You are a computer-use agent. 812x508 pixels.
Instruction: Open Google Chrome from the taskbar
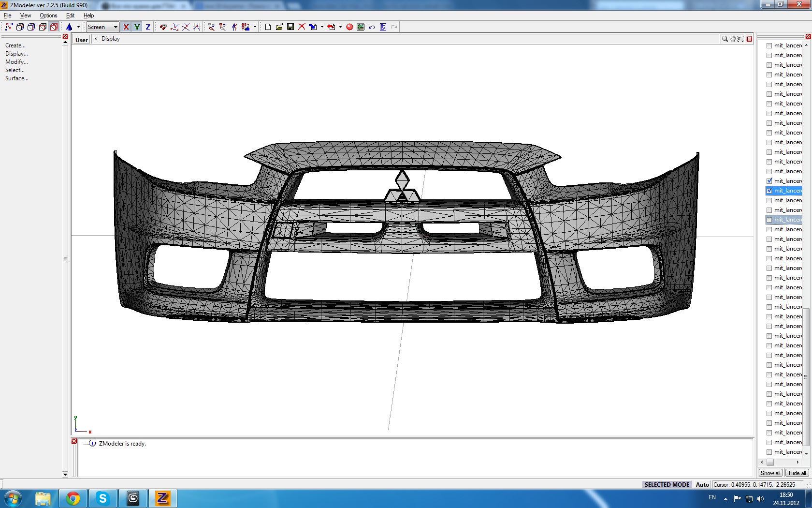73,498
